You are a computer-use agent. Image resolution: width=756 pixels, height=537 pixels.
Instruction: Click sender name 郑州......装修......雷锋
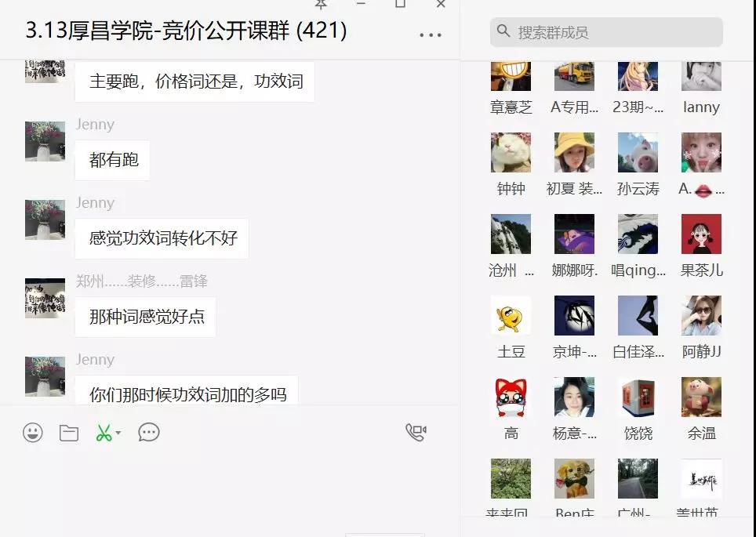[x=142, y=281]
